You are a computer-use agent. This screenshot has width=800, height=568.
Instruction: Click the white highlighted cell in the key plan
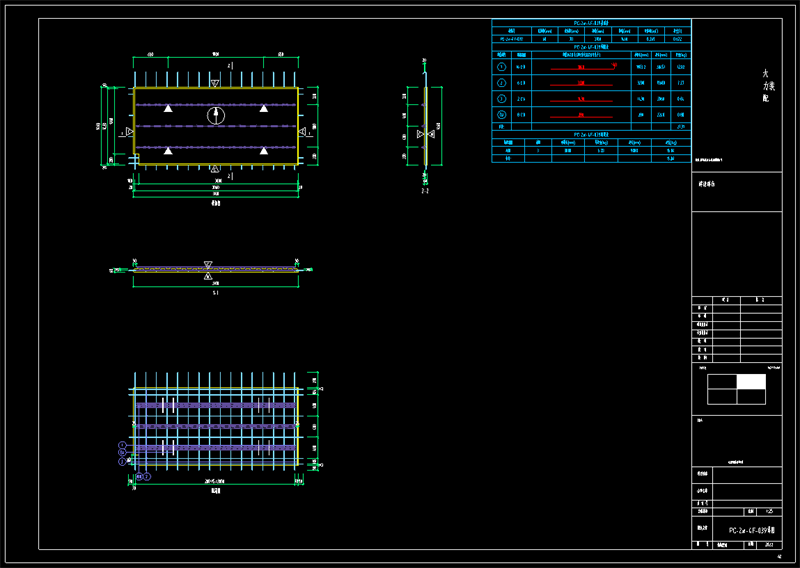(751, 381)
